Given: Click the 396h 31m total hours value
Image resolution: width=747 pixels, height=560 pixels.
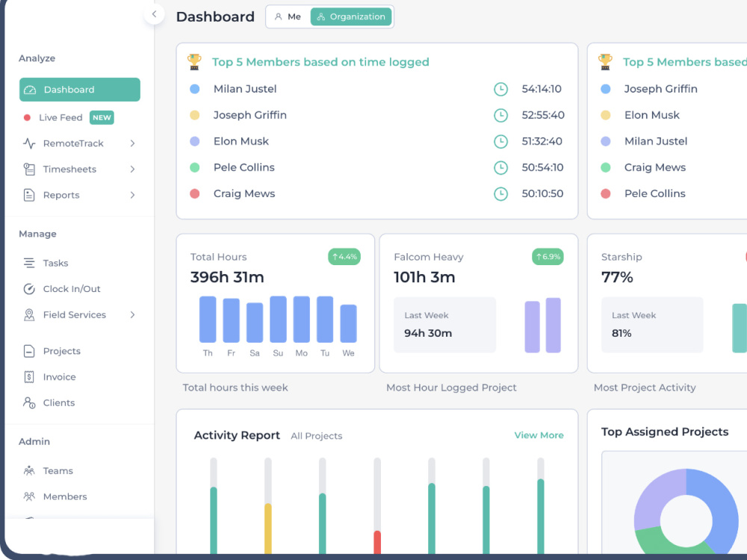Looking at the screenshot, I should (227, 277).
